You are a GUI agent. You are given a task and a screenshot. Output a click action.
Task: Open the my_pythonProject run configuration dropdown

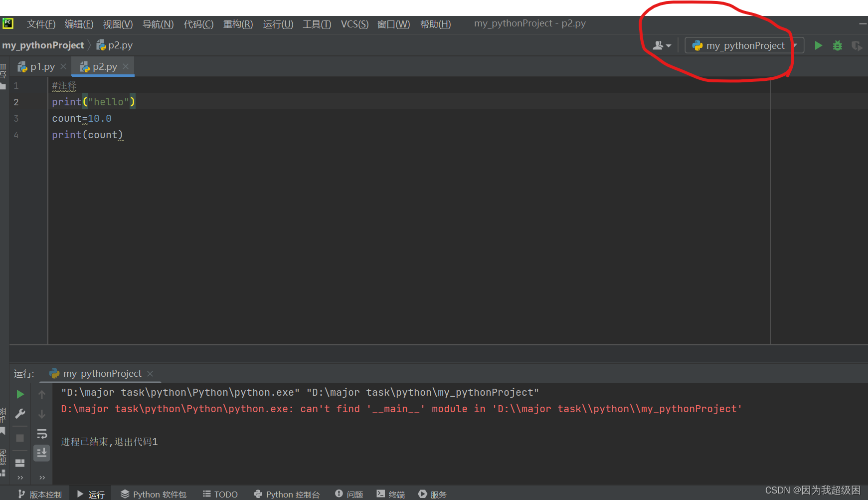pos(743,45)
